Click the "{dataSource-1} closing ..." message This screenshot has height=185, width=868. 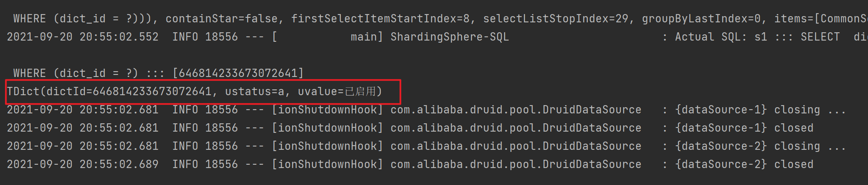point(760,110)
